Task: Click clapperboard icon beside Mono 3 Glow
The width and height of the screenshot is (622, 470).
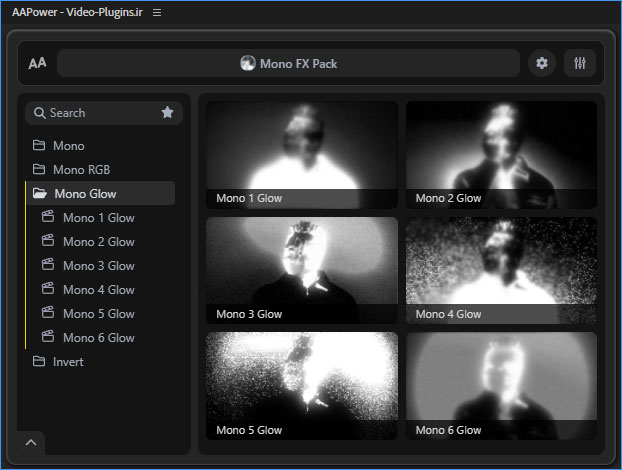Action: [x=48, y=265]
